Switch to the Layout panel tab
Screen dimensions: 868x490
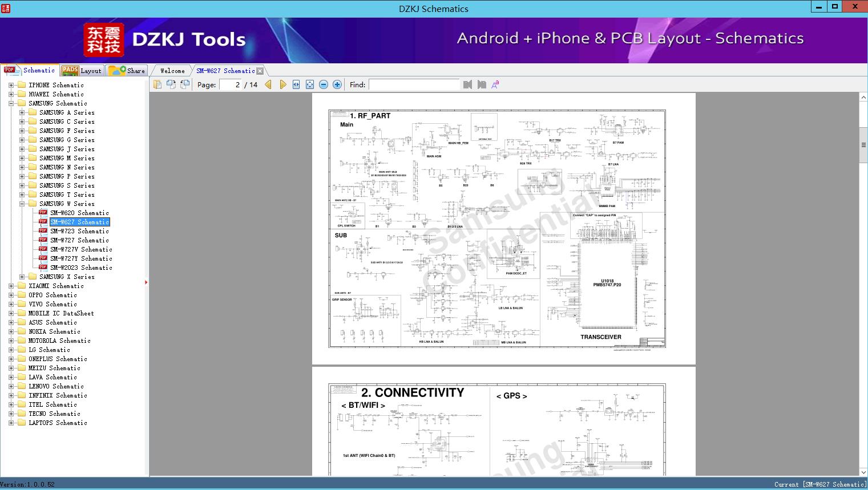(82, 71)
